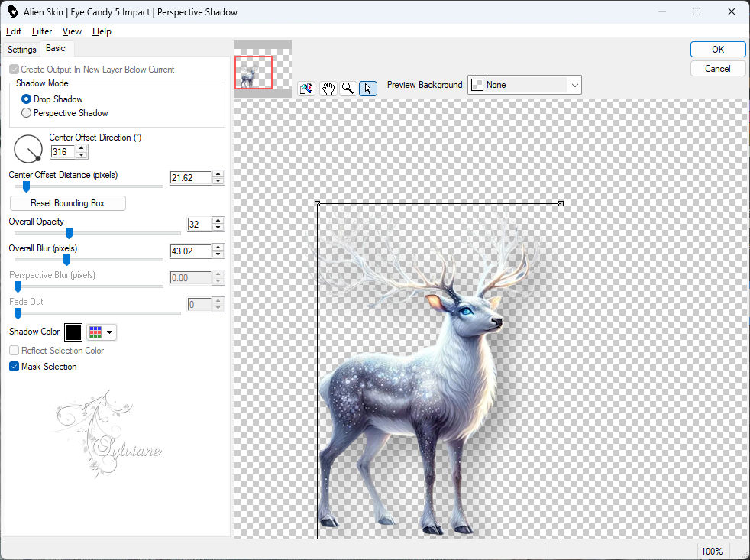Open the Filter menu
Screen dimensions: 750x560
(41, 31)
